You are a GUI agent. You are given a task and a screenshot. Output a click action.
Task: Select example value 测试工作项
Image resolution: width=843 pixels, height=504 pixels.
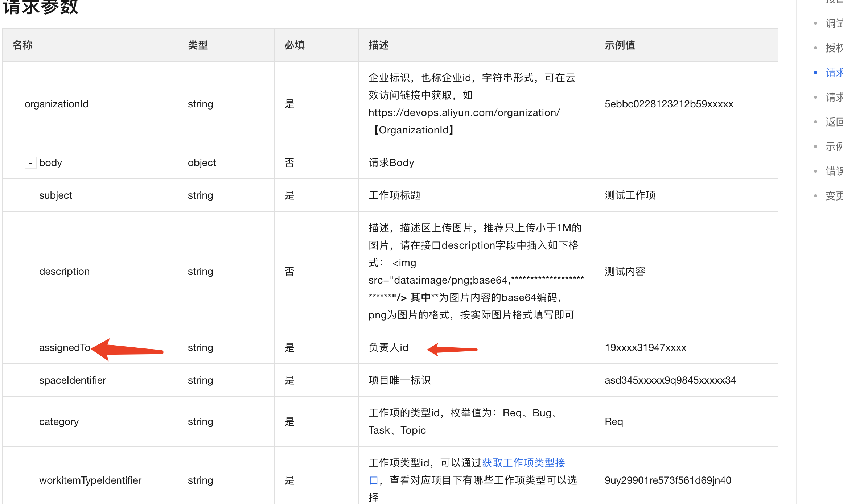click(x=630, y=195)
